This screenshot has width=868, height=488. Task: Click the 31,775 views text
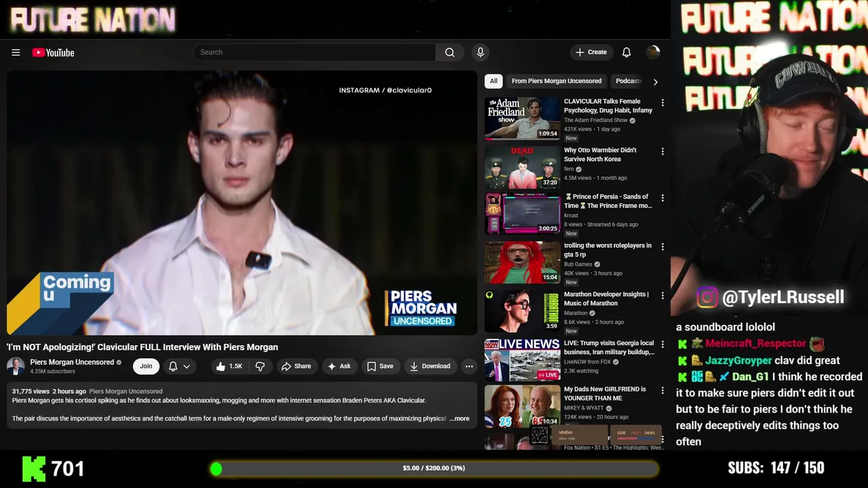pos(31,391)
